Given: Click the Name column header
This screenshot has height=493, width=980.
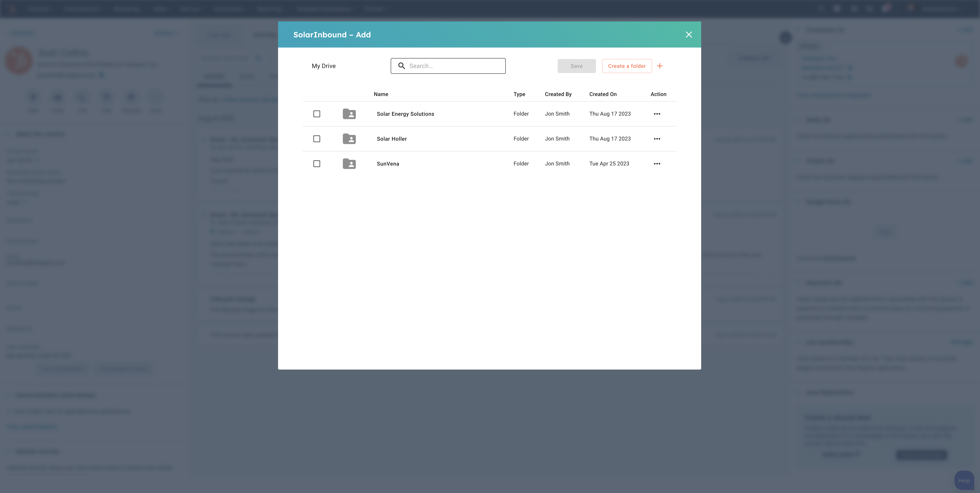Looking at the screenshot, I should [381, 94].
